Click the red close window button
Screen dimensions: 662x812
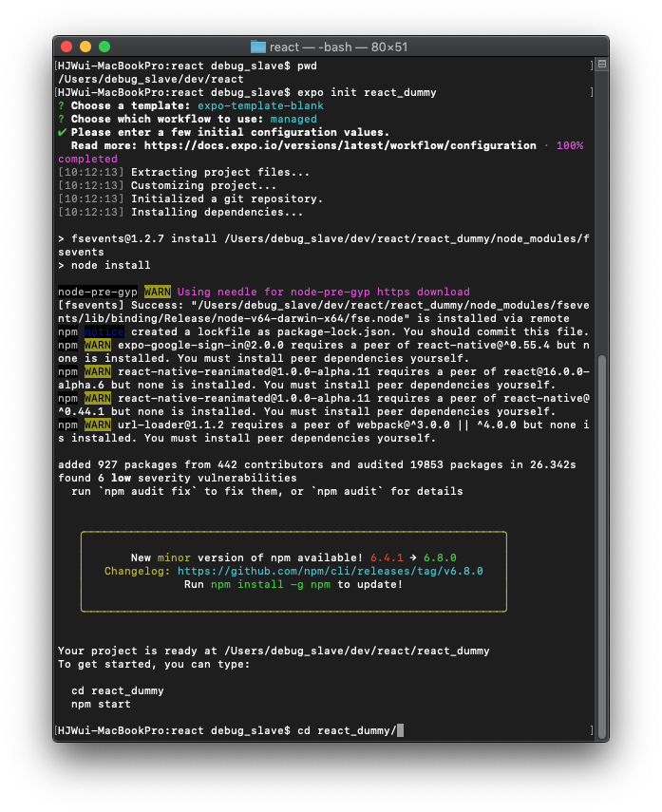[x=66, y=47]
